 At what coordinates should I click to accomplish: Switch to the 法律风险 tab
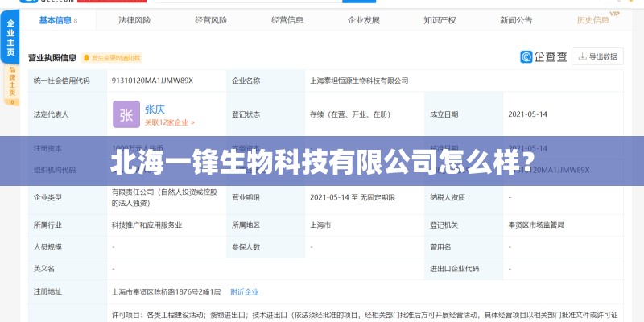[134, 20]
